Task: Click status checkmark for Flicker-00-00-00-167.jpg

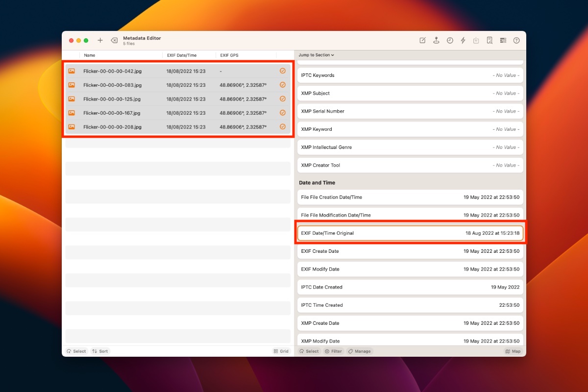Action: click(283, 113)
